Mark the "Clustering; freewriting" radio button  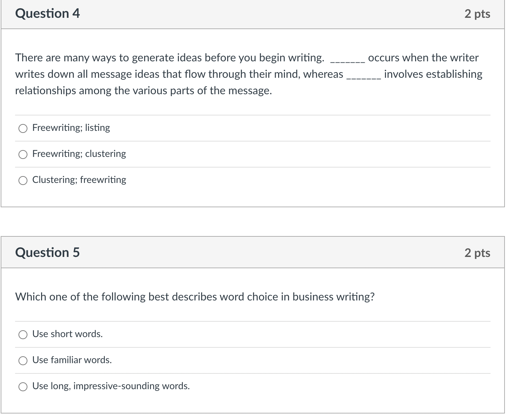click(23, 181)
